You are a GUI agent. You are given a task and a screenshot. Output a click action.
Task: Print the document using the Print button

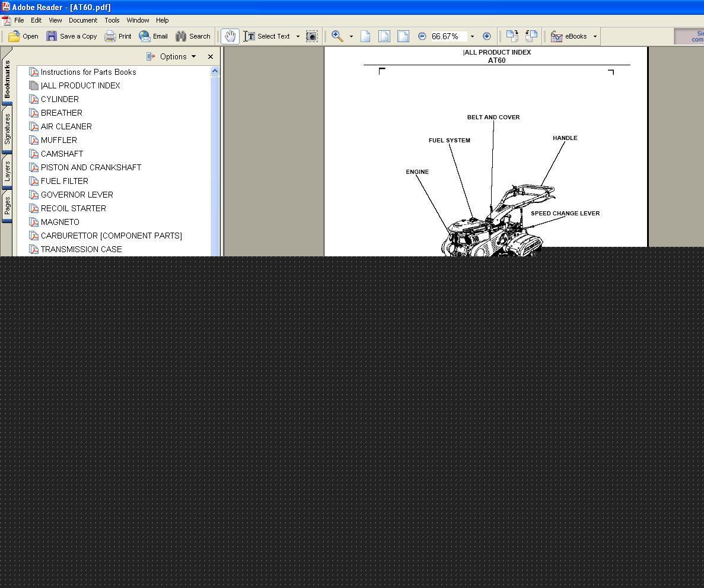pyautogui.click(x=118, y=36)
